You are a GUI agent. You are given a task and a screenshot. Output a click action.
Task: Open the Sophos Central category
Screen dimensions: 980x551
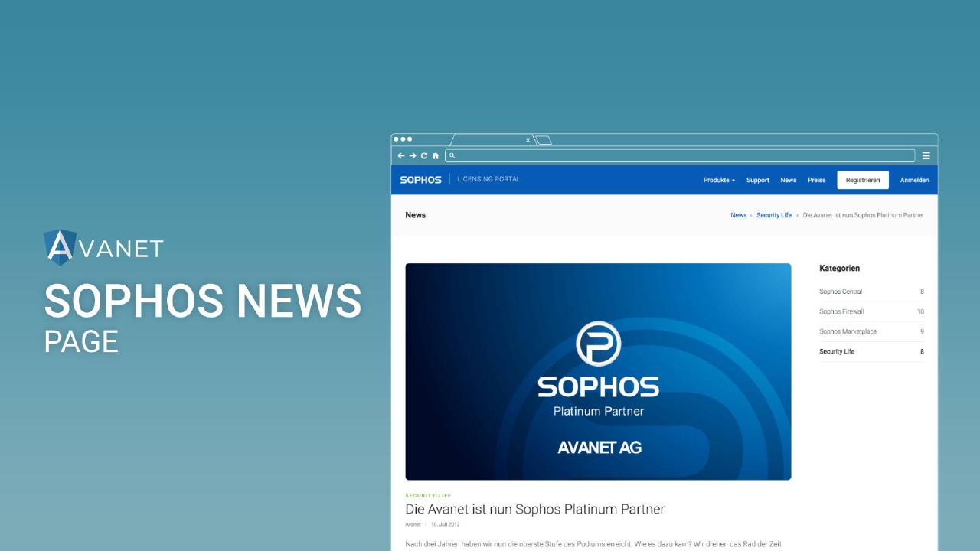(841, 292)
